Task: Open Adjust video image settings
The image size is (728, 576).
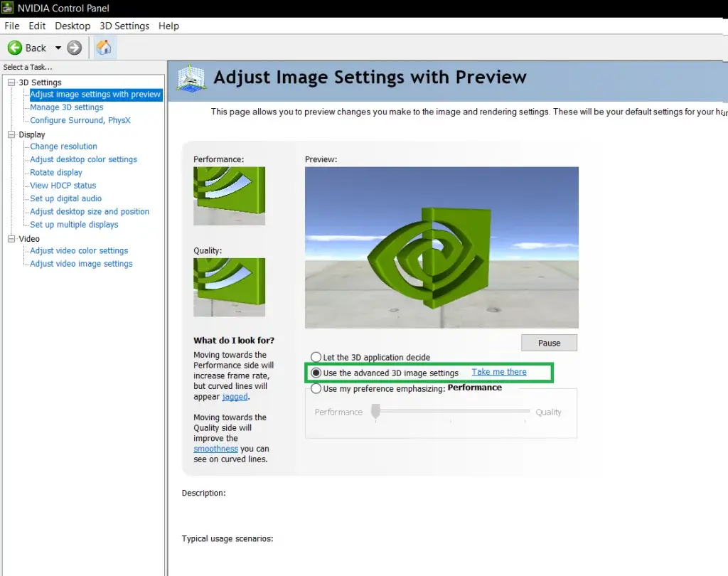Action: pos(81,263)
